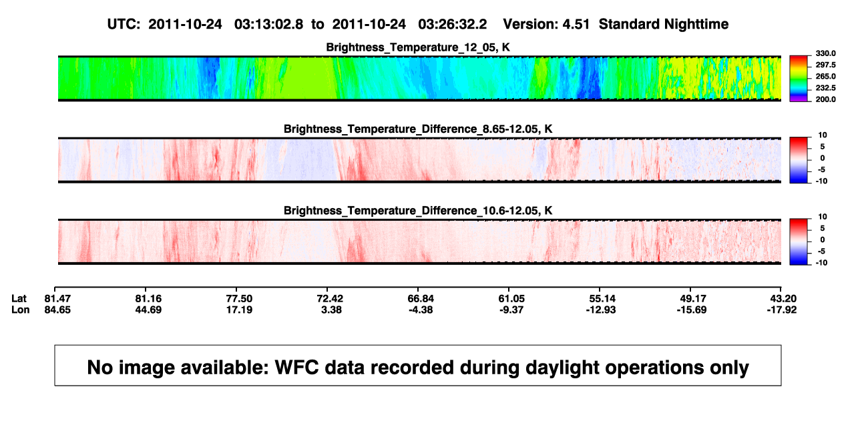Click longitude value -12.93
This screenshot has width=868, height=445.
click(x=600, y=310)
